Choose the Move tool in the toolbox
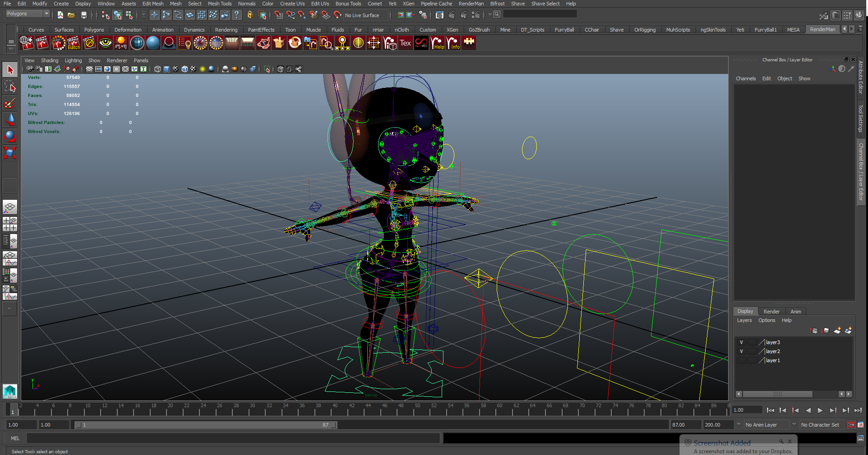 (x=10, y=119)
